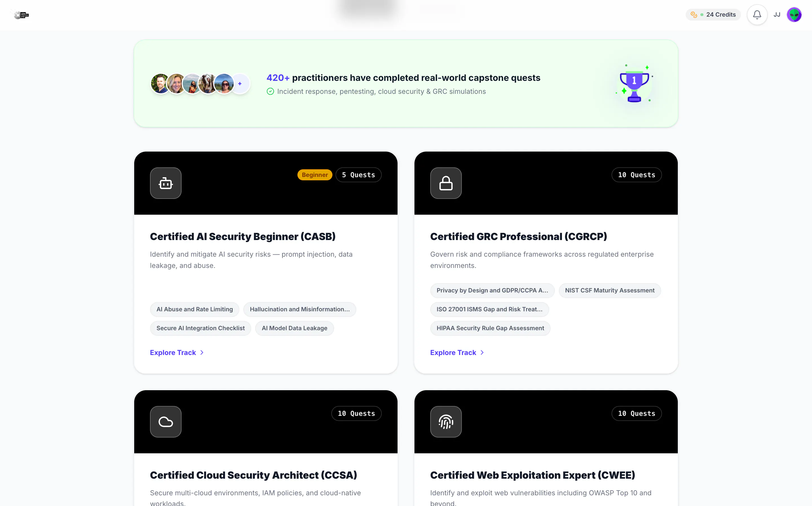Image resolution: width=812 pixels, height=506 pixels.
Task: Click the Beginner badge
Action: pyautogui.click(x=315, y=175)
